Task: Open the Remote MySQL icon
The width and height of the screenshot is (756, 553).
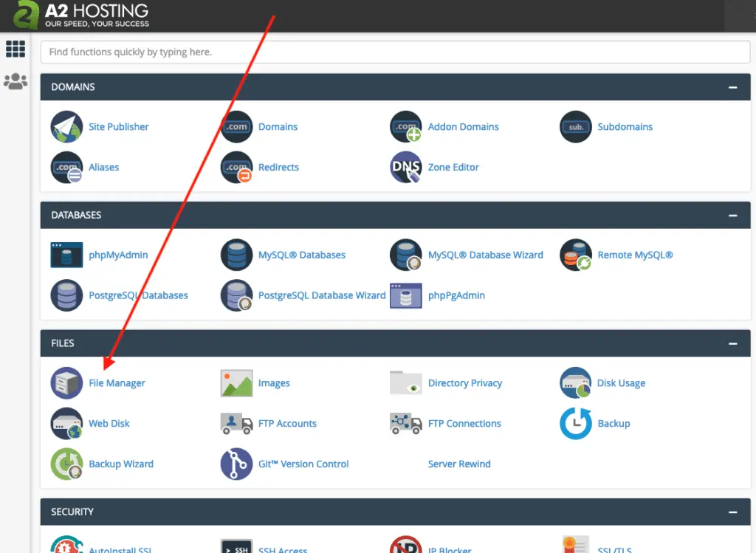Action: pos(575,255)
